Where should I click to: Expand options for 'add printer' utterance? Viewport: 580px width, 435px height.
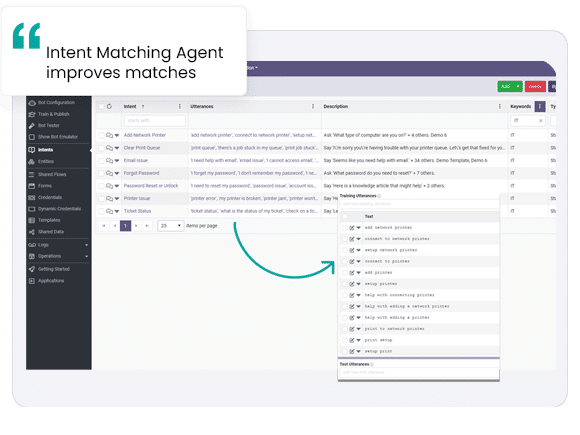coord(358,273)
